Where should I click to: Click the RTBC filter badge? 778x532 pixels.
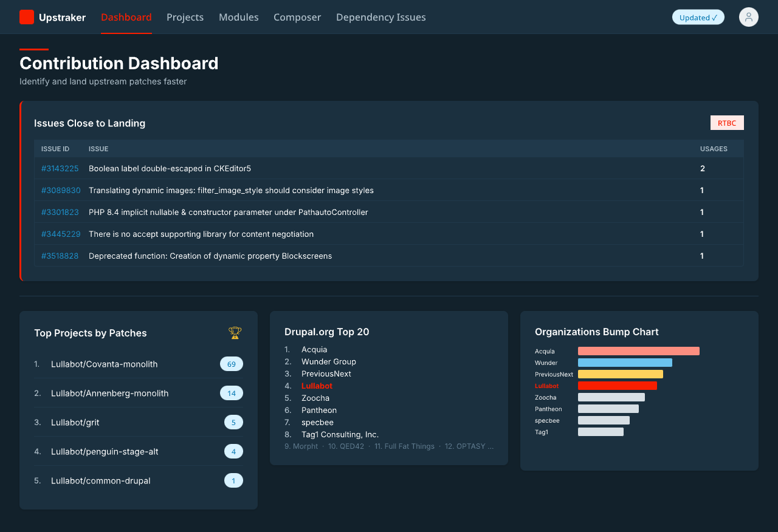pos(727,123)
